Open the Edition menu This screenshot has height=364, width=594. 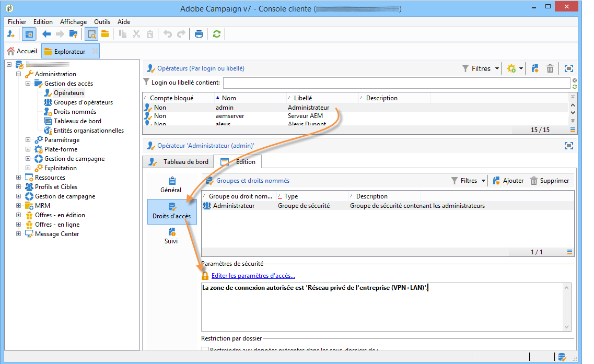43,22
